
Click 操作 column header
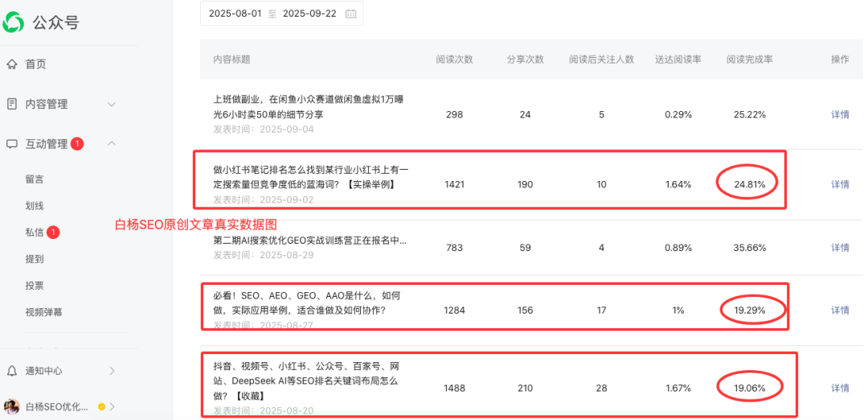click(840, 60)
